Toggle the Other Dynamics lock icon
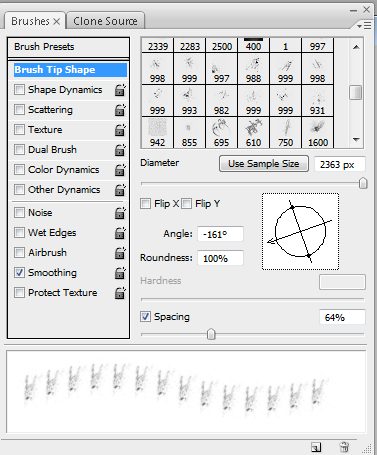This screenshot has width=377, height=455. click(120, 190)
